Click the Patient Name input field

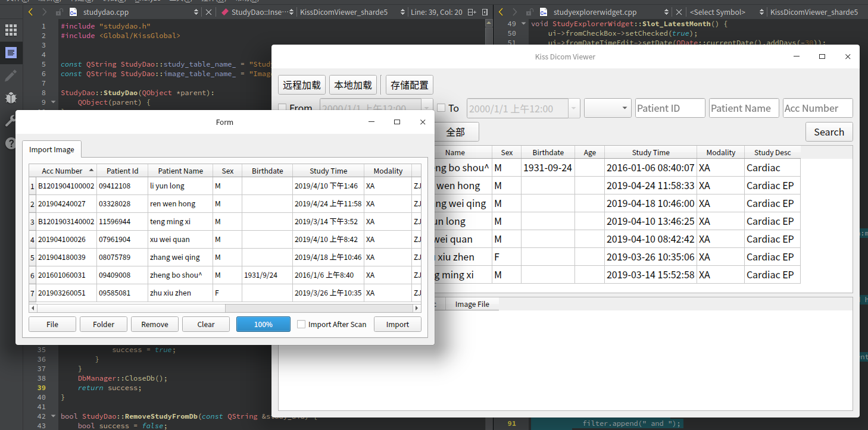[x=744, y=108]
